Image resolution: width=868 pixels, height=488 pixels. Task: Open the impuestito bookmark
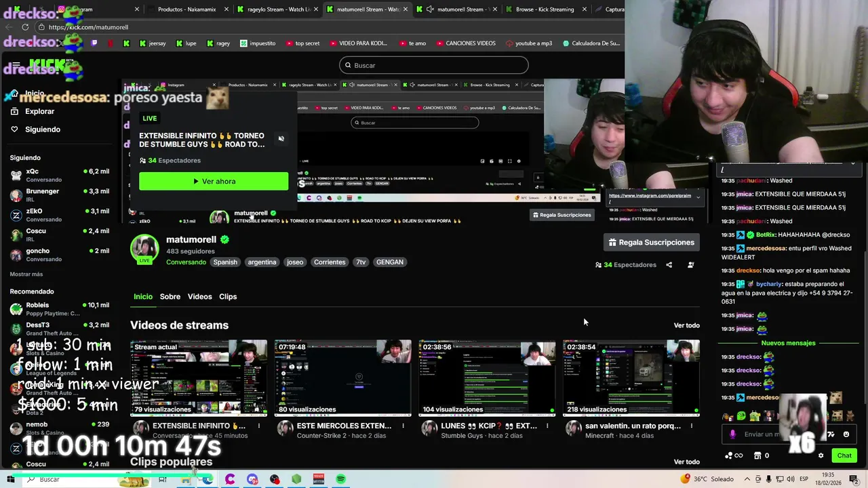[x=258, y=43]
